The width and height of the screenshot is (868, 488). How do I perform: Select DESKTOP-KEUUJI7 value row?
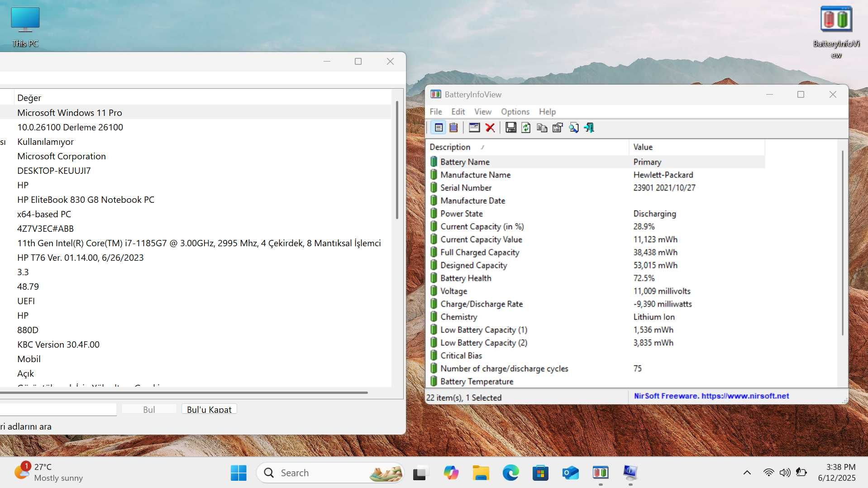point(196,171)
